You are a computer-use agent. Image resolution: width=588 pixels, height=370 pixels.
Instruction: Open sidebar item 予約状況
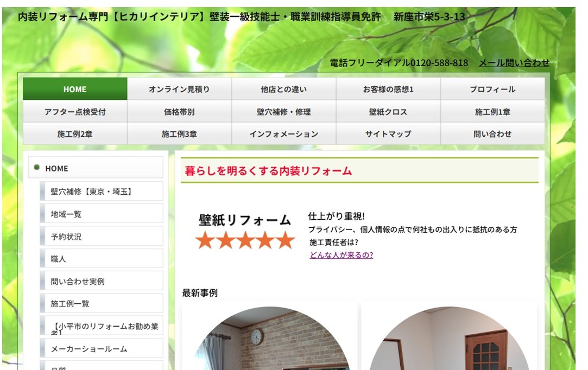101,236
